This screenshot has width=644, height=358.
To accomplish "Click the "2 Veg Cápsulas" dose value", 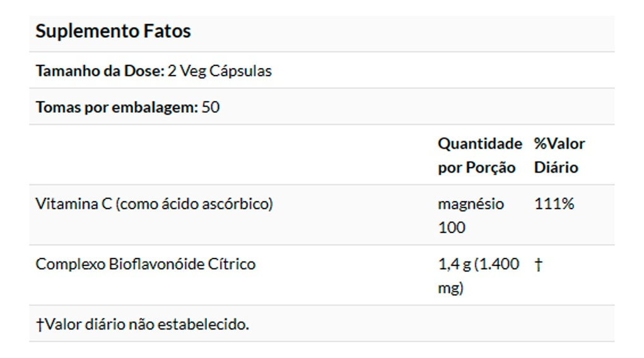I will point(220,71).
